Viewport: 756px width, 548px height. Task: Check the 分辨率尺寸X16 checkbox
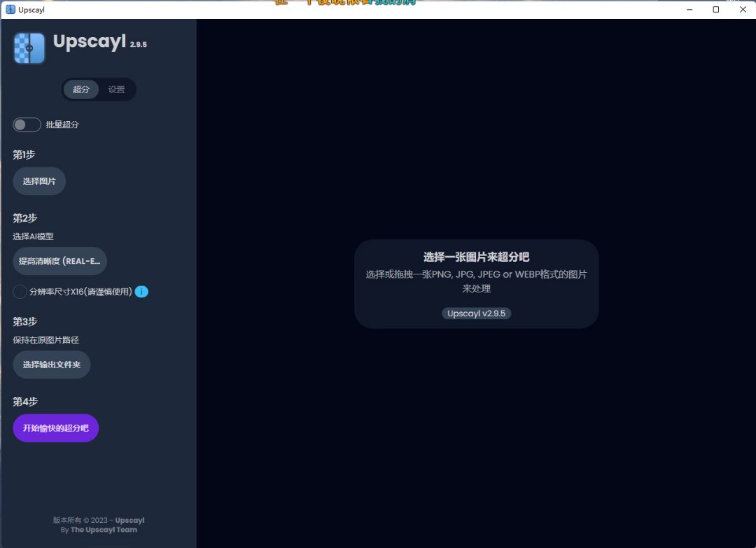(20, 291)
